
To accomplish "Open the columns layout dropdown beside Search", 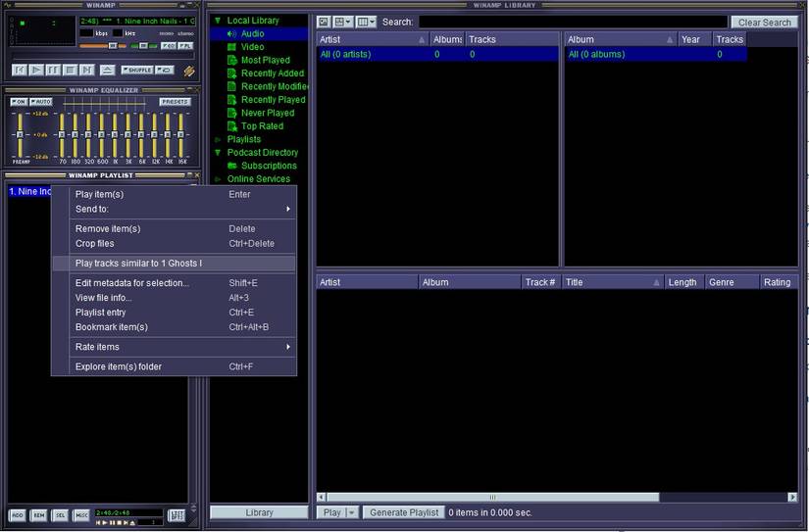I will click(367, 22).
